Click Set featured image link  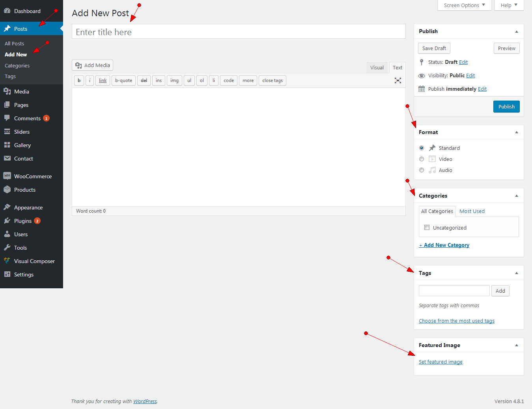tap(441, 362)
